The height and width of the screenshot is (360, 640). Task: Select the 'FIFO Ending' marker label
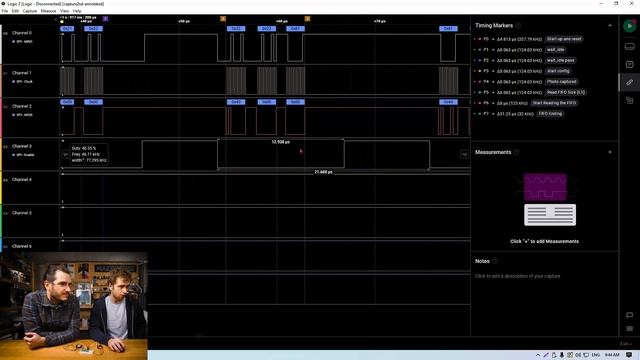pos(550,113)
